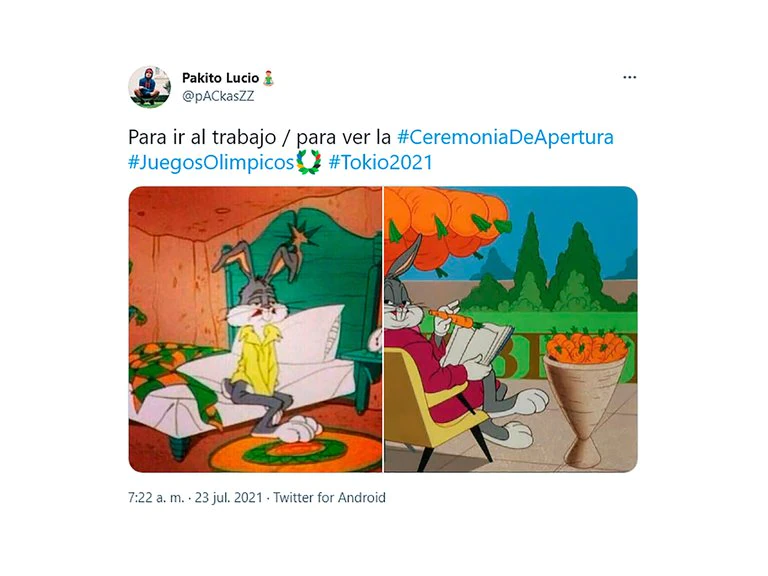Open the #JuegosOlimpicos hashtag
The height and width of the screenshot is (576, 768).
[x=211, y=163]
